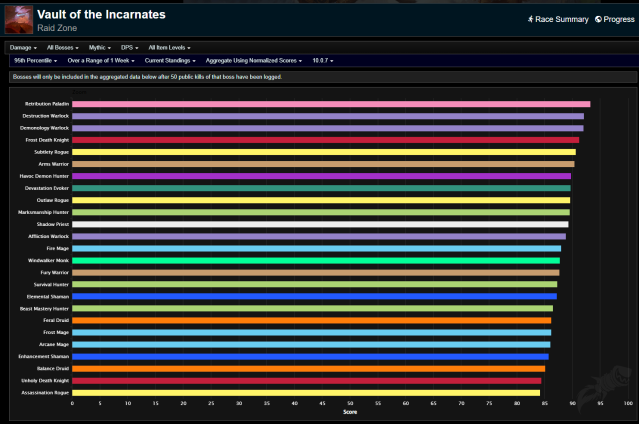
Task: Open the 10.0.7 patch dropdown
Action: click(323, 60)
